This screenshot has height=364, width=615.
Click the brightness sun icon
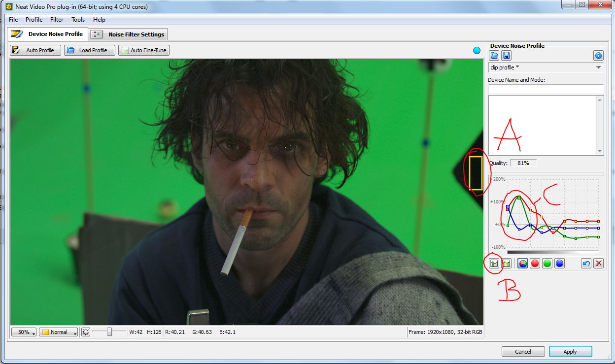(x=86, y=332)
